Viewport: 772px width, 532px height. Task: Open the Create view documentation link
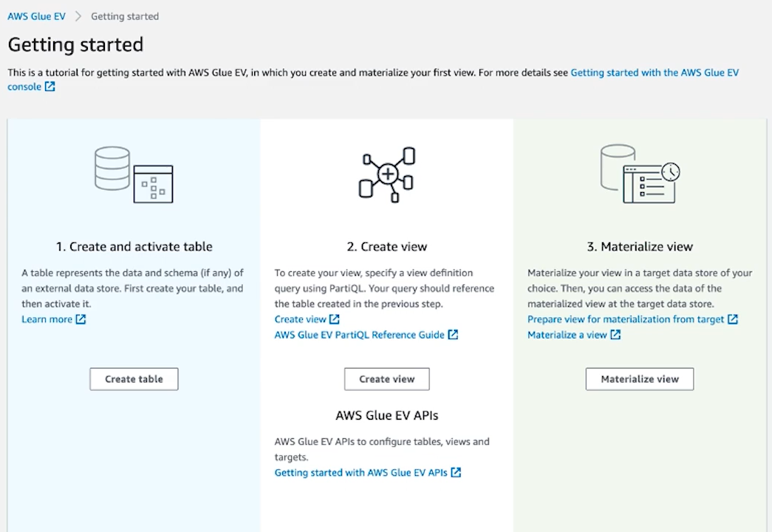coord(301,319)
